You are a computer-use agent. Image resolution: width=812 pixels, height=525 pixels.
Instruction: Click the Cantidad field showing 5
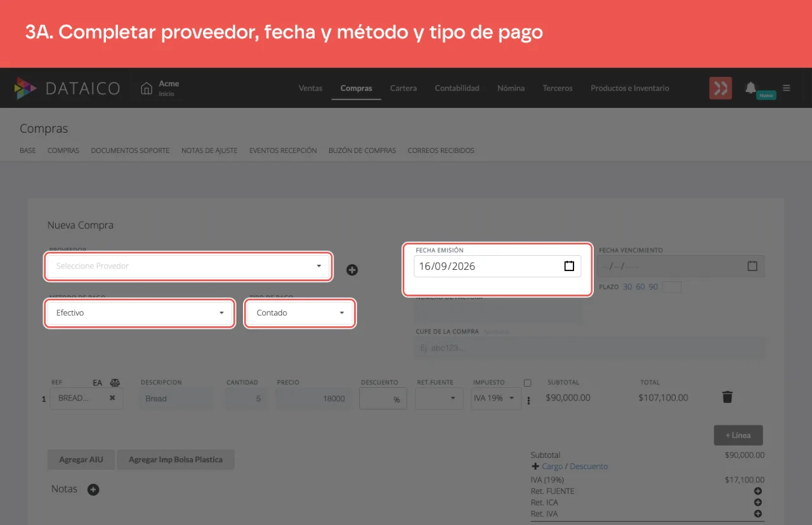pyautogui.click(x=246, y=399)
